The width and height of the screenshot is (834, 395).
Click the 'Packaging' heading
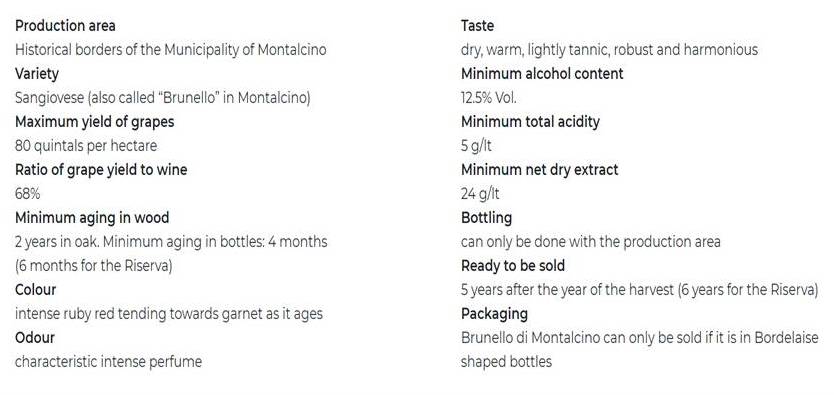494,314
